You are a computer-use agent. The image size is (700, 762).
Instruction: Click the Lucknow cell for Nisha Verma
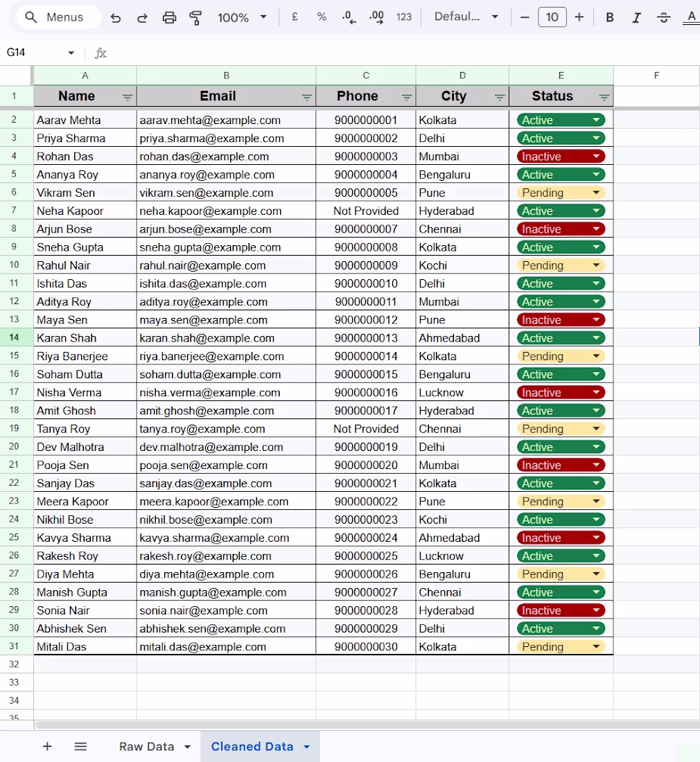[x=462, y=392]
